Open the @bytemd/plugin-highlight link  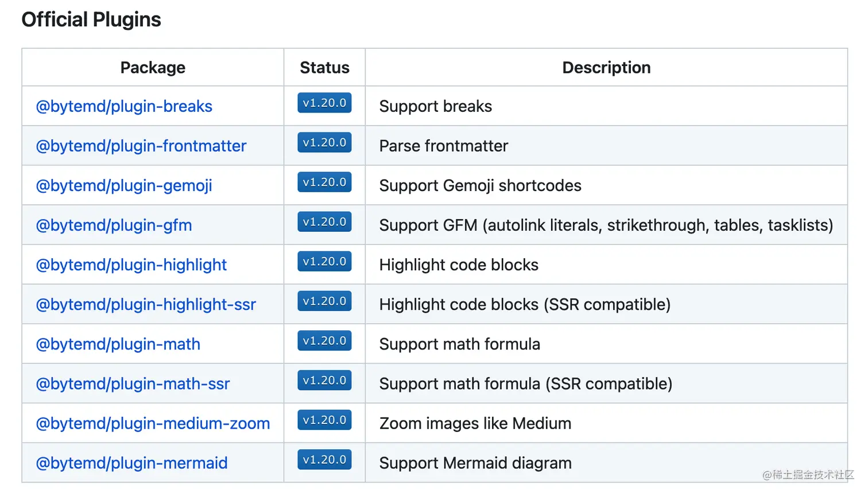tap(131, 264)
